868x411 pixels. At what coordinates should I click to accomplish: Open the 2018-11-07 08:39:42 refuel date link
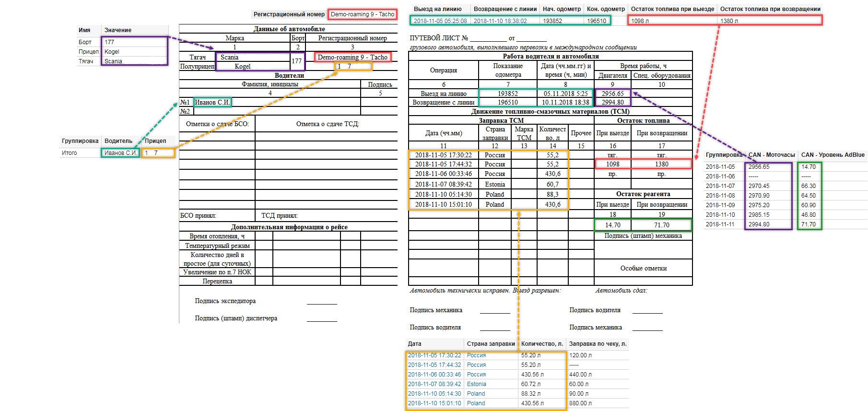pyautogui.click(x=434, y=384)
